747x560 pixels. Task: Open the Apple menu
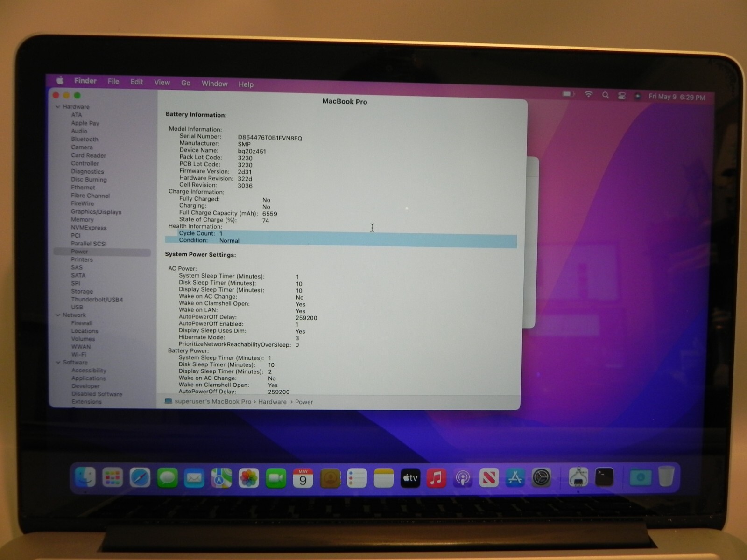60,80
